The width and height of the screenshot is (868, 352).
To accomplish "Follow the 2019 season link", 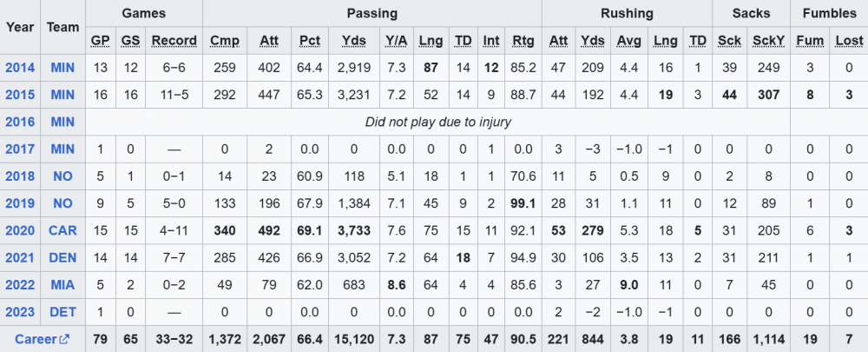I will pyautogui.click(x=20, y=203).
